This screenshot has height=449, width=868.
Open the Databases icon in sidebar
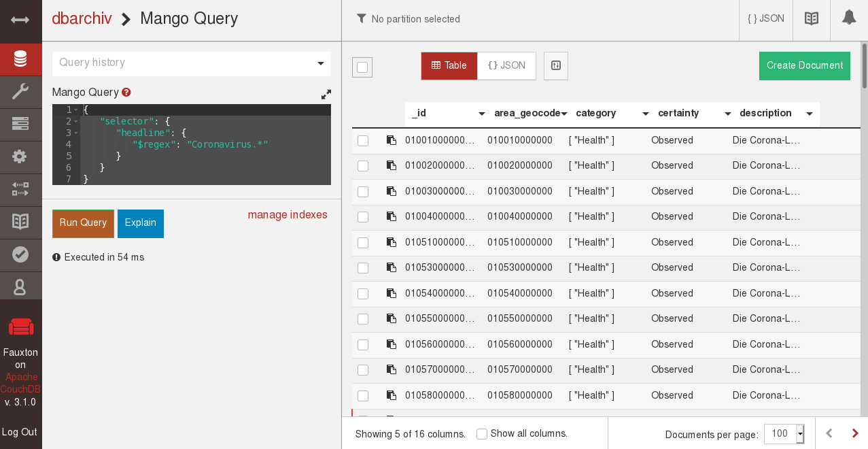click(x=20, y=59)
